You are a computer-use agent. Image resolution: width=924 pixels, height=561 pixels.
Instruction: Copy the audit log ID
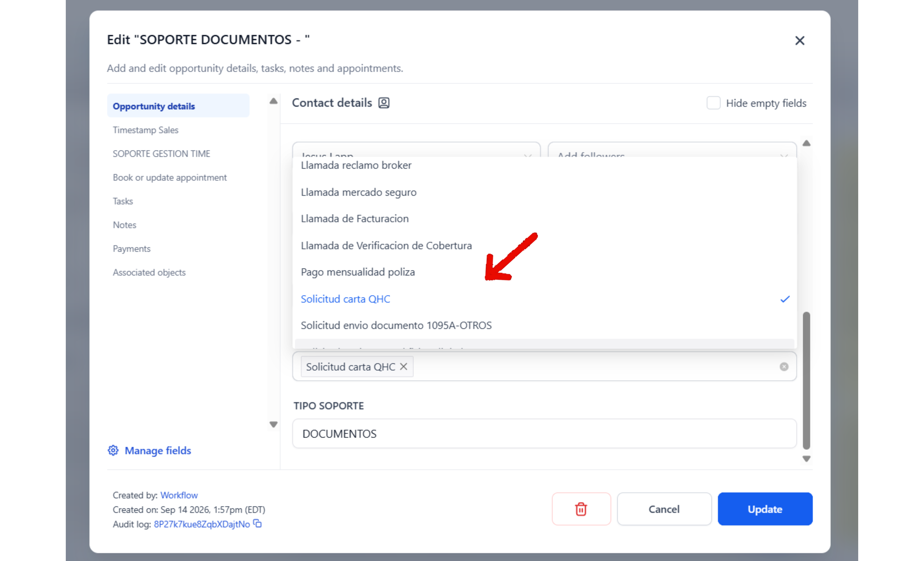[x=257, y=523]
